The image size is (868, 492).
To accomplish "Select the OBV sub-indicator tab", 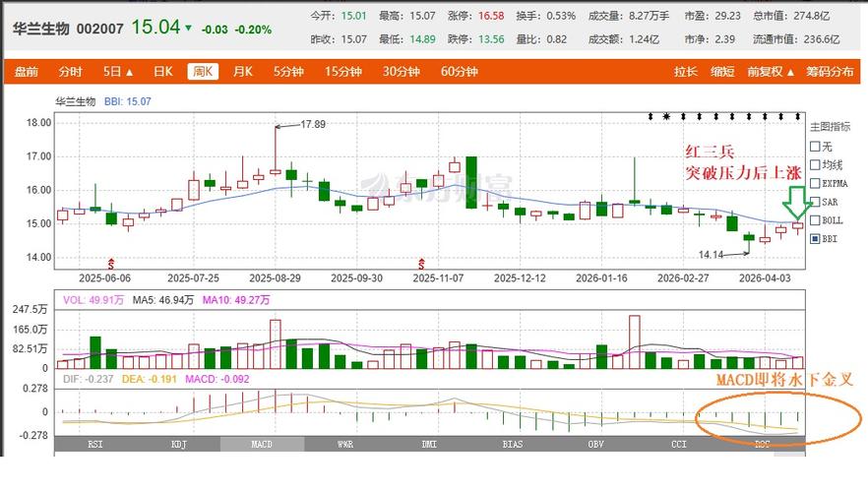I will point(595,444).
